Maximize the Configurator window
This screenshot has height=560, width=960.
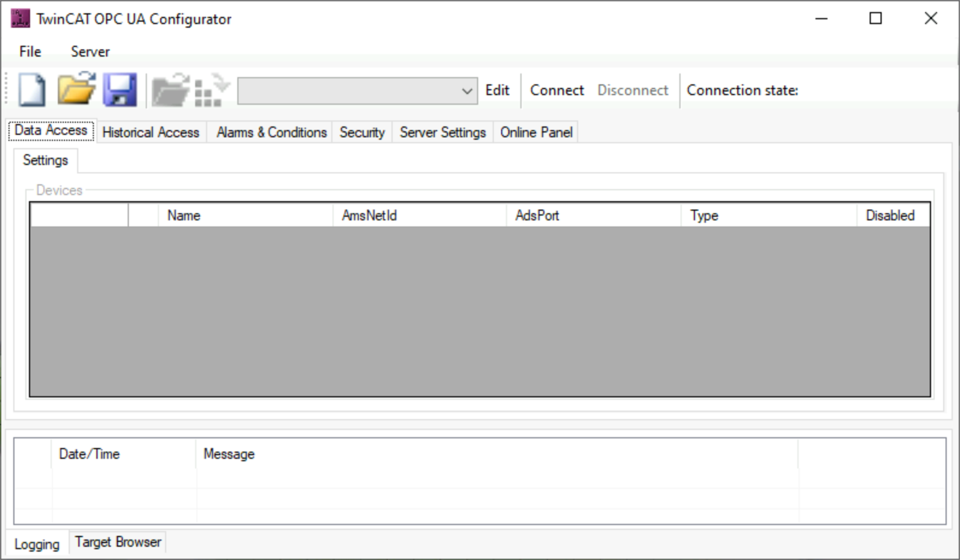tap(876, 19)
